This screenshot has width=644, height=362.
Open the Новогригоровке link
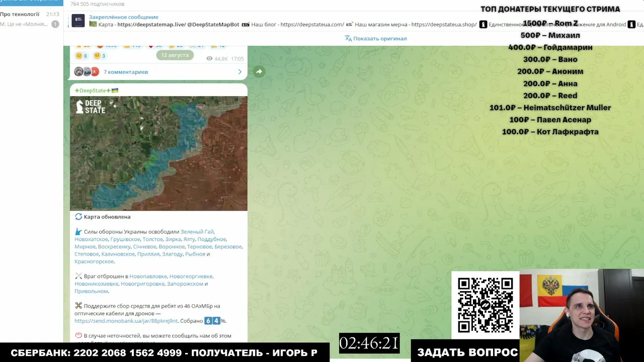(143, 284)
